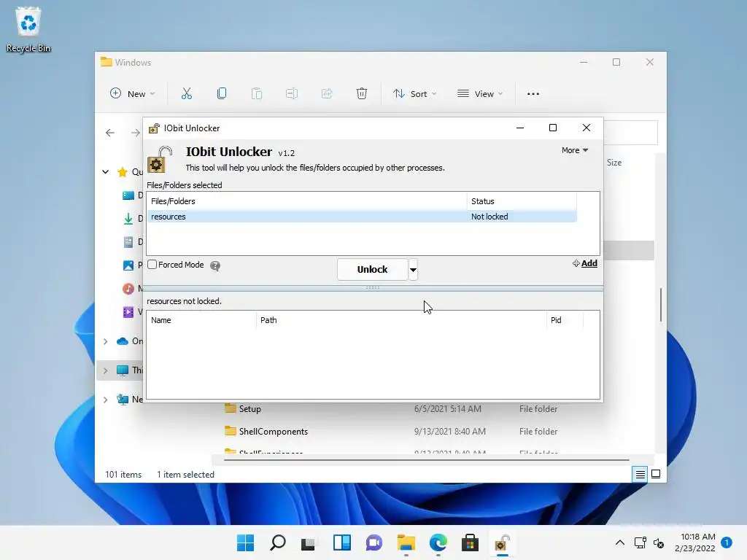Click the IObit Unlocker taskbar icon
Screen dimensions: 747x560
click(502, 542)
